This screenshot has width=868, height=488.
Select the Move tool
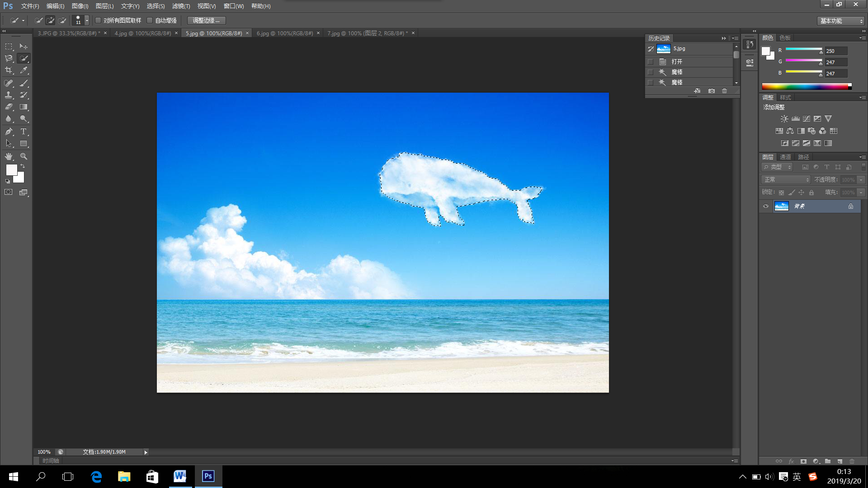click(24, 47)
